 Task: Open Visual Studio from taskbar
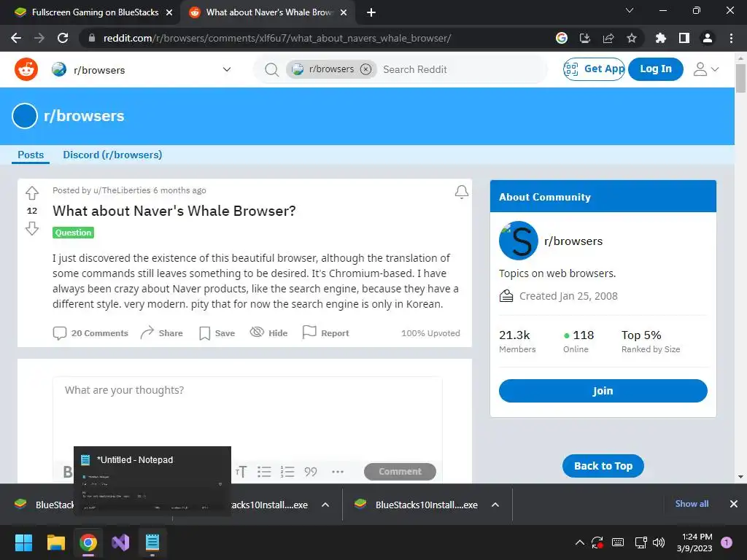(120, 542)
